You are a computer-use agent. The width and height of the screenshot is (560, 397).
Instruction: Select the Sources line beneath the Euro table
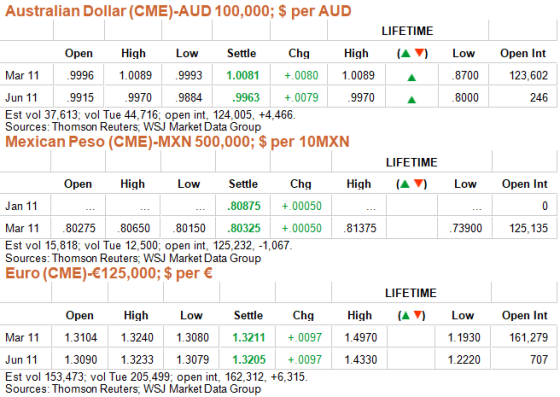click(x=133, y=389)
